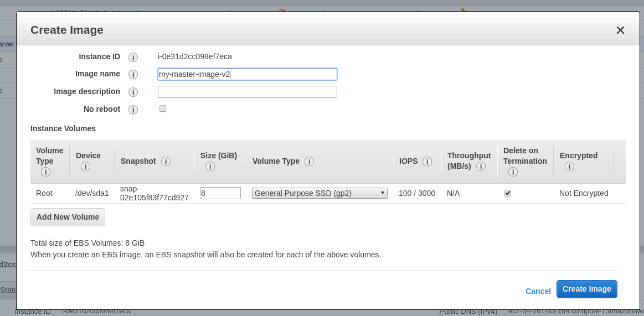
Task: Click the Add New Volume button
Action: click(x=68, y=217)
